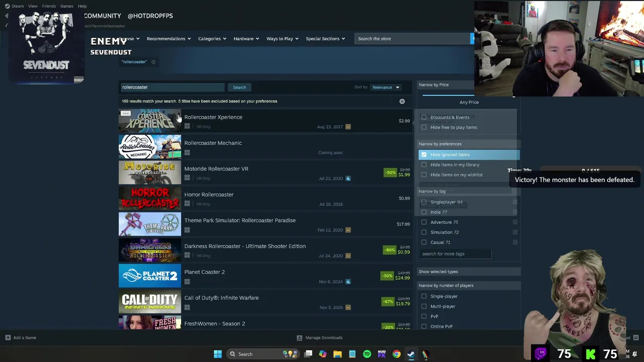644x362 pixels.
Task: Remove the "rollercoaster" search term tag
Action: (x=153, y=62)
